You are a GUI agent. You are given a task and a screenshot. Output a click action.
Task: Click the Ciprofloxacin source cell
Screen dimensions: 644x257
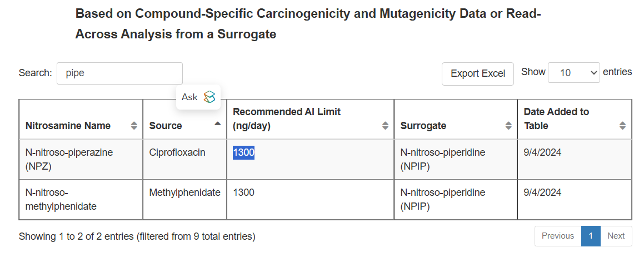click(185, 160)
